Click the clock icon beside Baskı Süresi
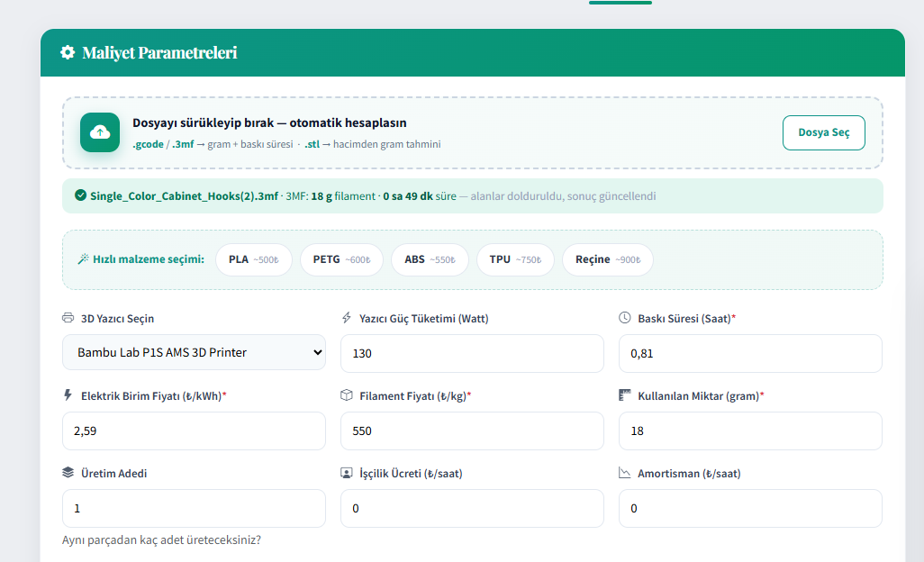Screen dimensions: 924x562 point(625,318)
